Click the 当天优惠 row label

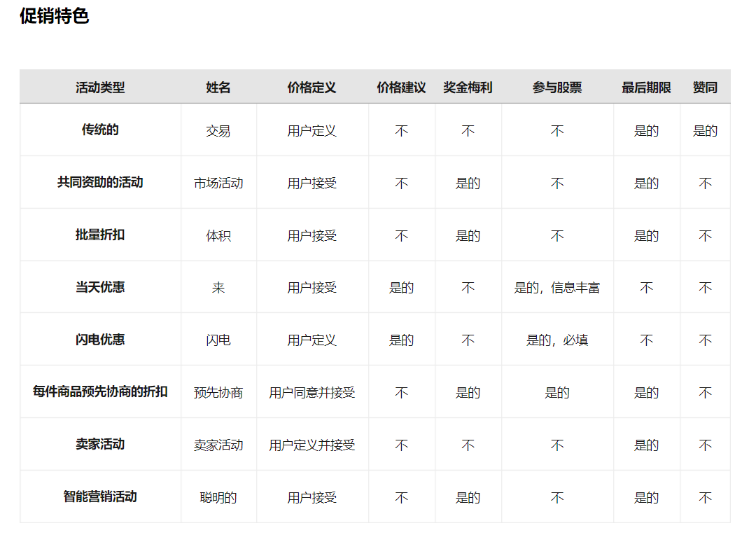pyautogui.click(x=100, y=287)
